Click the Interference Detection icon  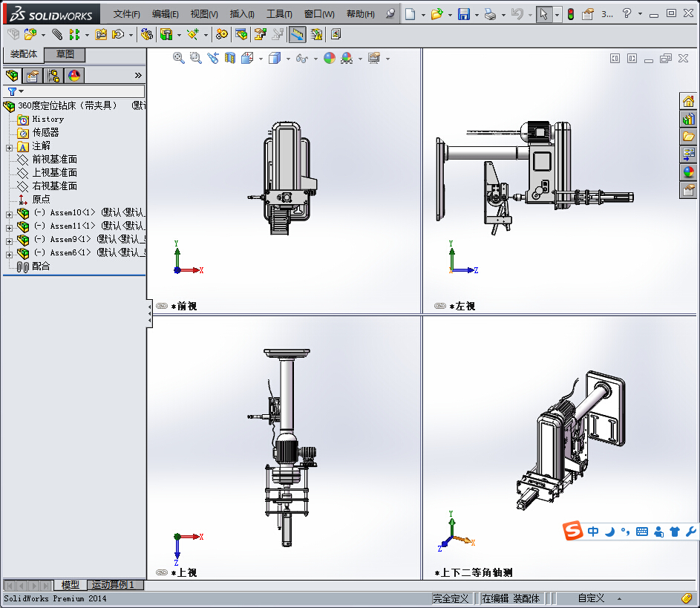coord(316,34)
